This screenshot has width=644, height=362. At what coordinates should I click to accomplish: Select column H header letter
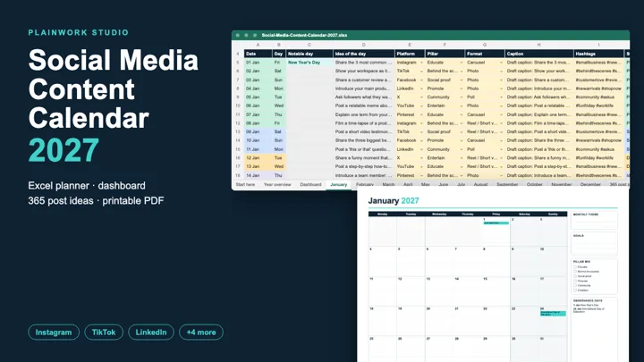click(538, 45)
